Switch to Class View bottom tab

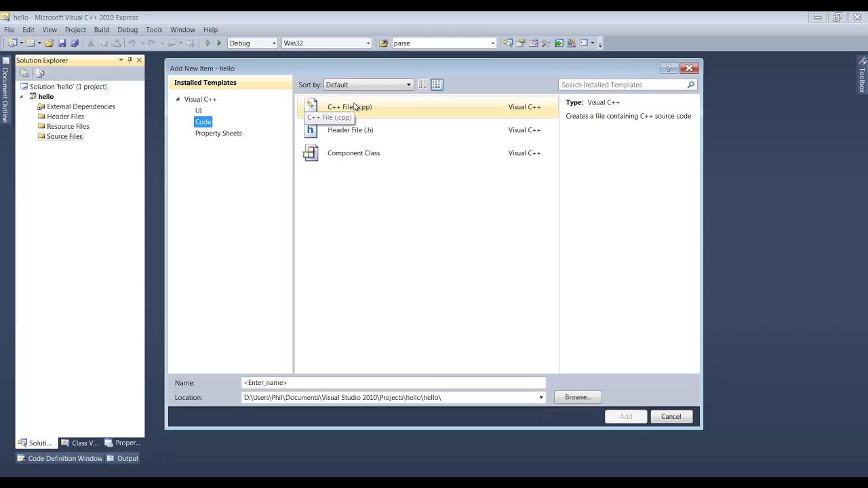(79, 443)
